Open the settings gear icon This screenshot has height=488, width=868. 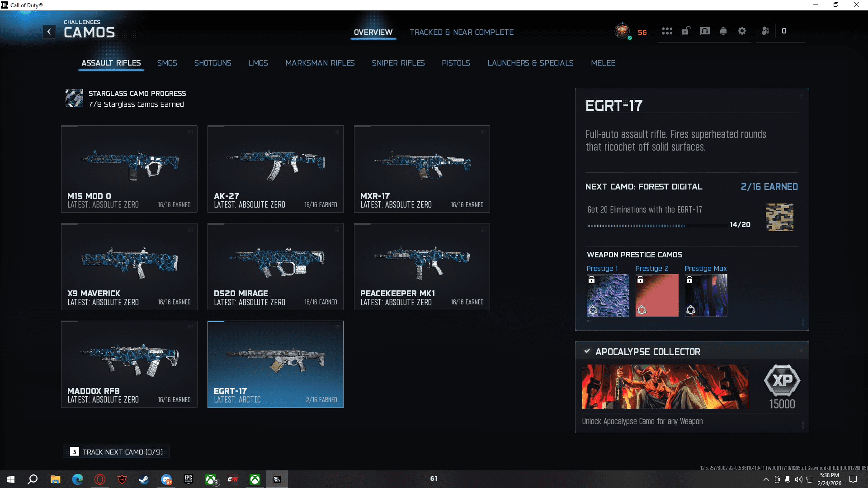[742, 31]
